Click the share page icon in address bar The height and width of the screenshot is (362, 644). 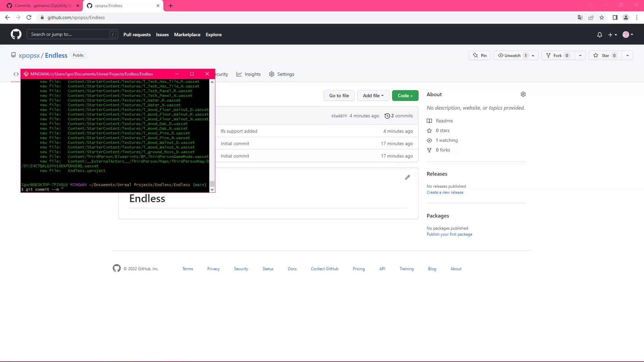click(591, 17)
